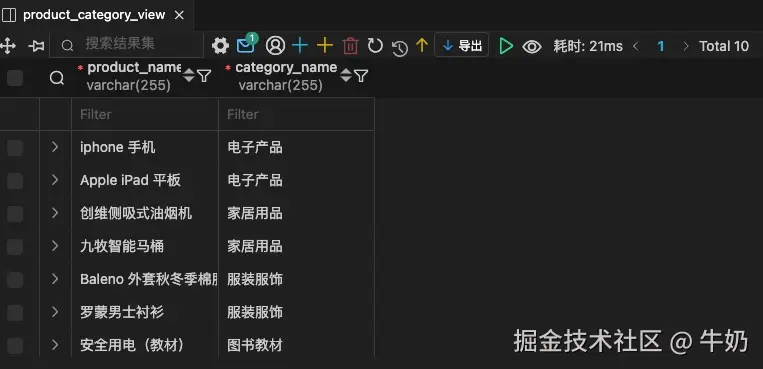
Task: Check the 创维侧吸式油烟机 row checkbox
Action: coord(15,214)
